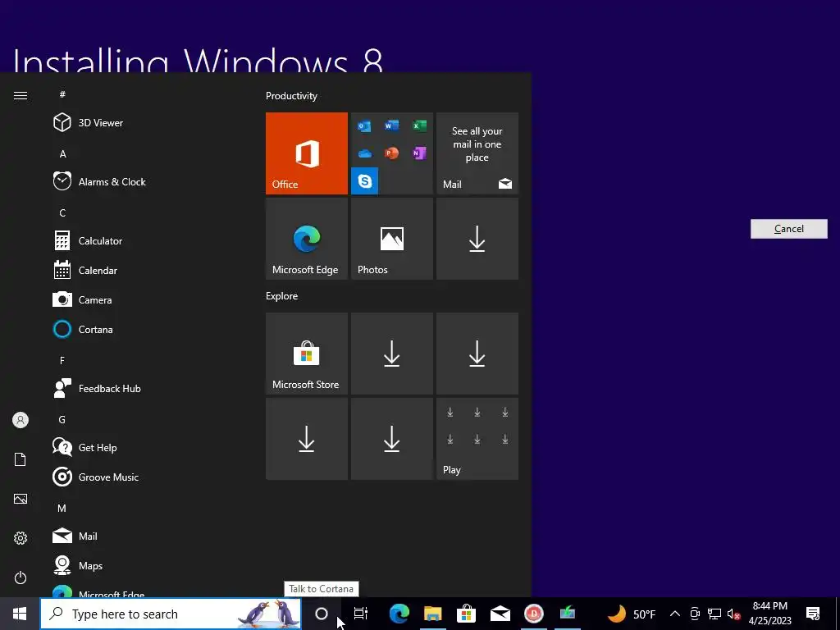Open Task View on the taskbar
Image resolution: width=840 pixels, height=630 pixels.
361,614
